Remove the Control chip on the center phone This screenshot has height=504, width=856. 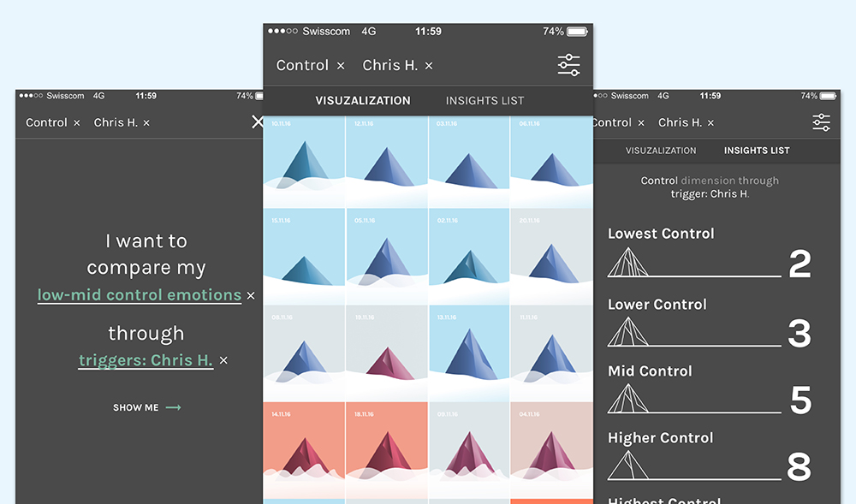[x=341, y=66]
